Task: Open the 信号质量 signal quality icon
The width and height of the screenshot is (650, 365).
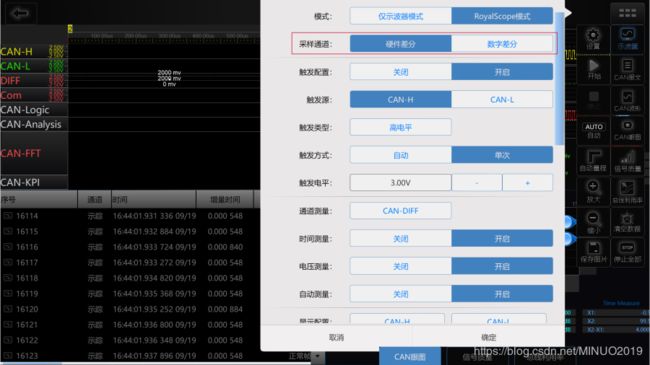Action: [627, 161]
